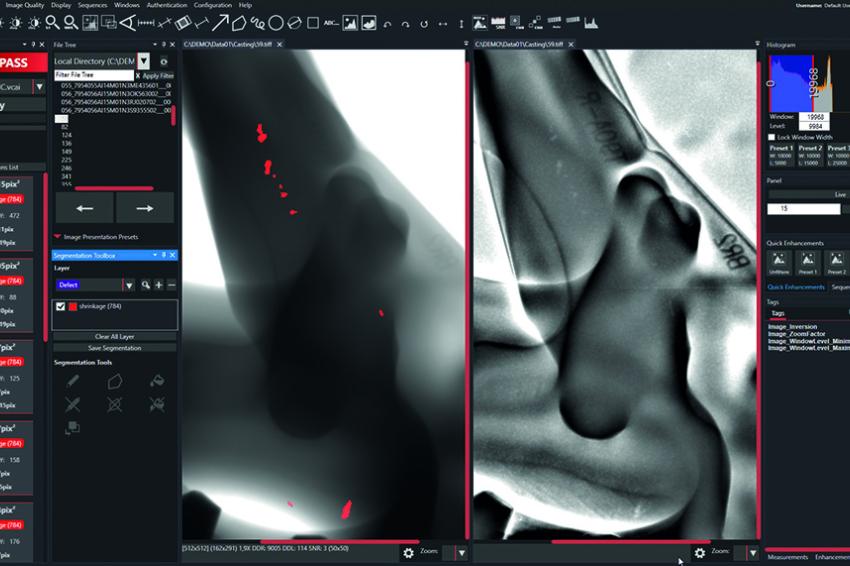Select the segmentation polygon tool
The width and height of the screenshot is (850, 566).
coord(114,381)
